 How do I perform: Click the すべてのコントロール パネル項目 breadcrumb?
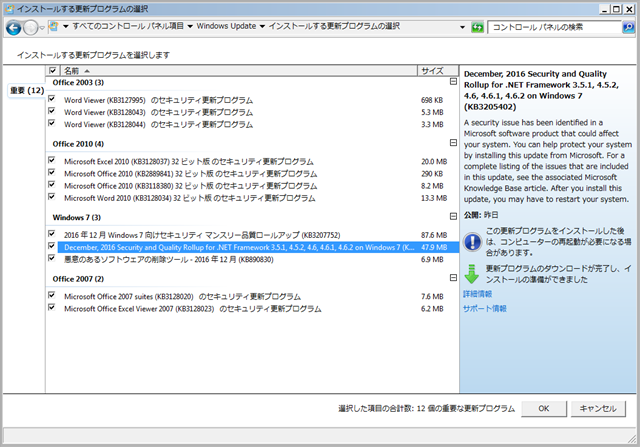[x=128, y=26]
